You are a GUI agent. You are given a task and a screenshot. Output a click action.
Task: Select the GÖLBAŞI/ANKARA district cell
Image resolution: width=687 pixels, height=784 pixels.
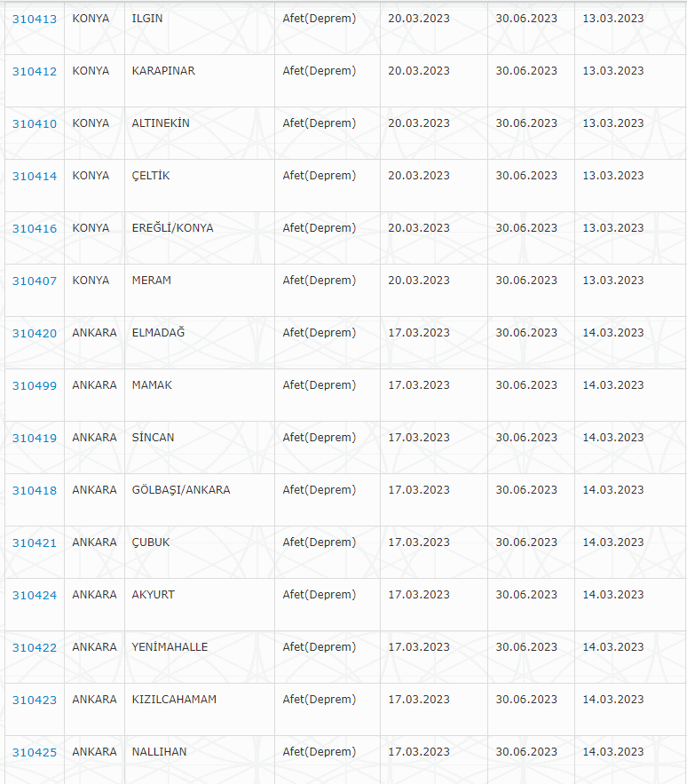coord(181,489)
